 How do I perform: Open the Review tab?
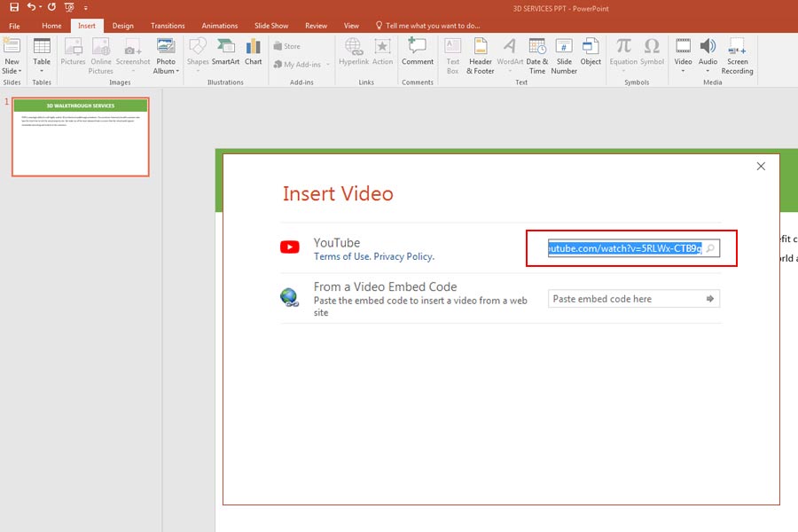click(316, 26)
